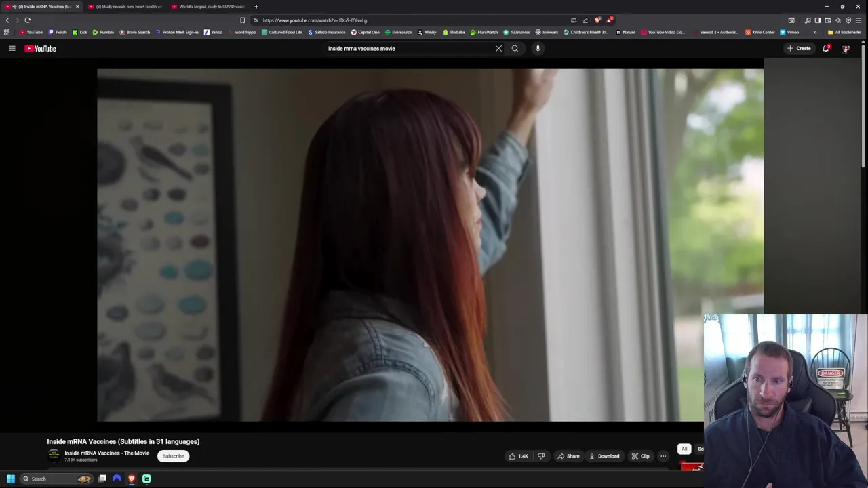Open the YouTube guide hamburger menu
The image size is (868, 488).
(12, 48)
